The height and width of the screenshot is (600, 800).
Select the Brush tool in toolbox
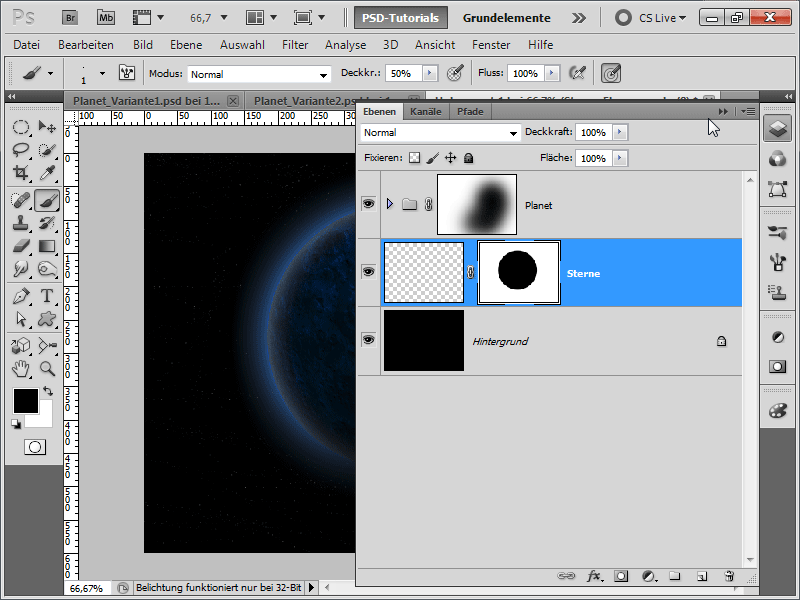tap(47, 200)
